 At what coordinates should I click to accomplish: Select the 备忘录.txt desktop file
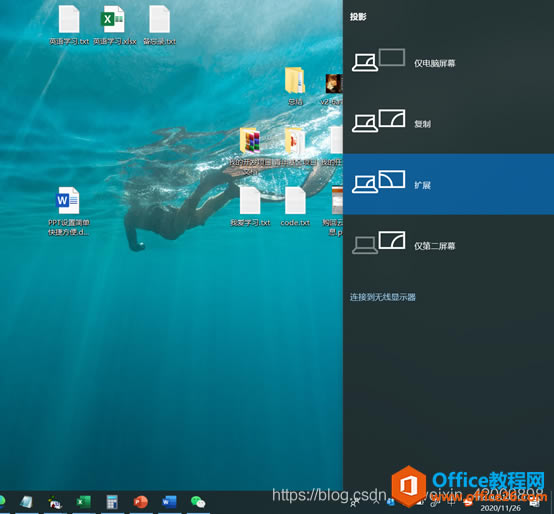click(x=159, y=25)
